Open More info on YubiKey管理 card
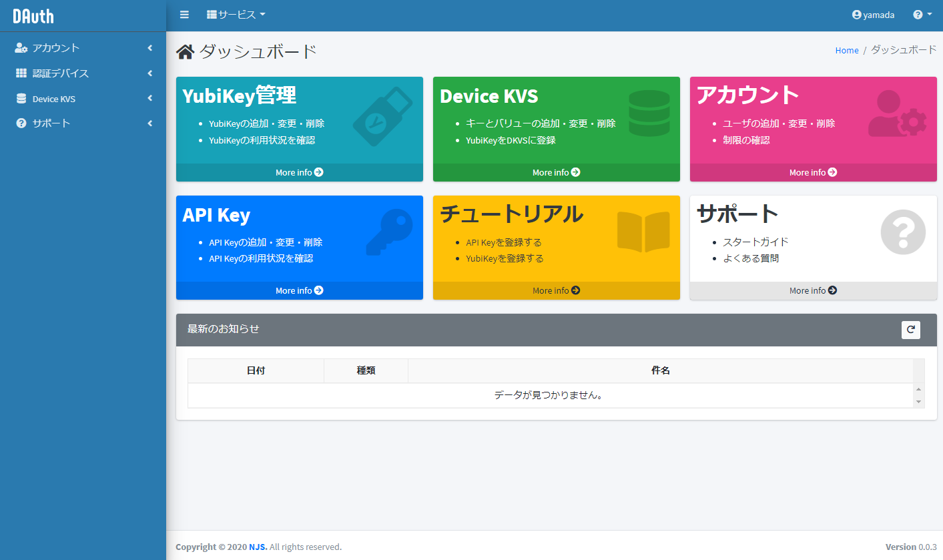Image resolution: width=943 pixels, height=560 pixels. point(300,172)
